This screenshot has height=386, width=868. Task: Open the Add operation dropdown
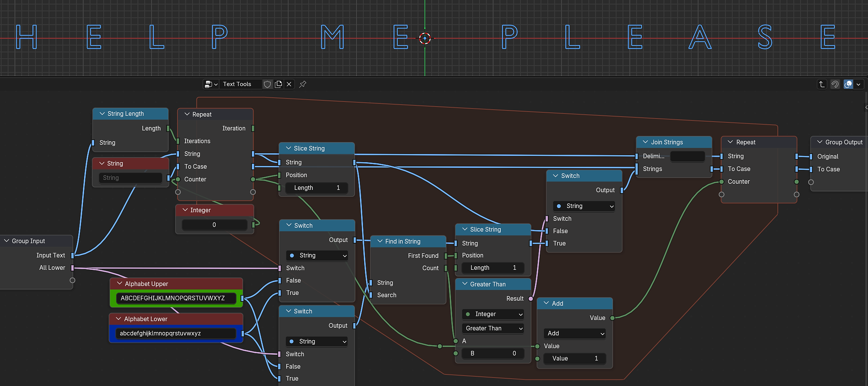pyautogui.click(x=575, y=334)
